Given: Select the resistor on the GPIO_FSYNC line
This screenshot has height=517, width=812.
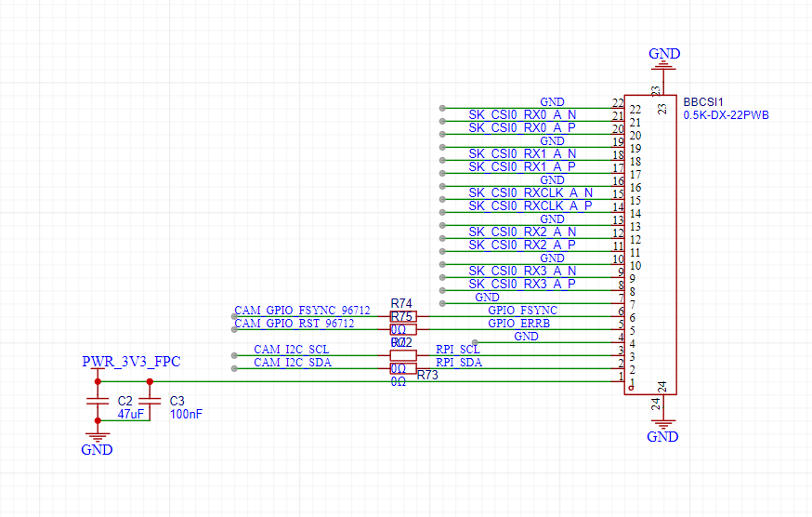Looking at the screenshot, I should click(402, 316).
